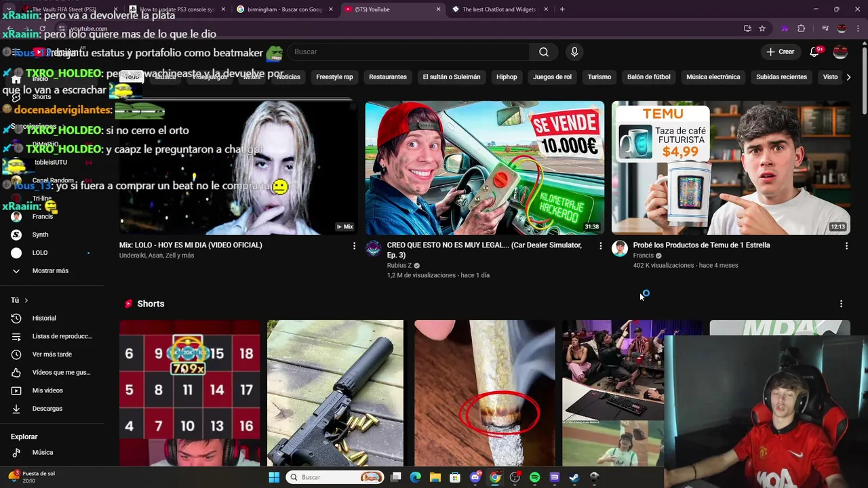Viewport: 868px width, 488px height.
Task: Click the install app icon in address bar
Action: point(747,28)
